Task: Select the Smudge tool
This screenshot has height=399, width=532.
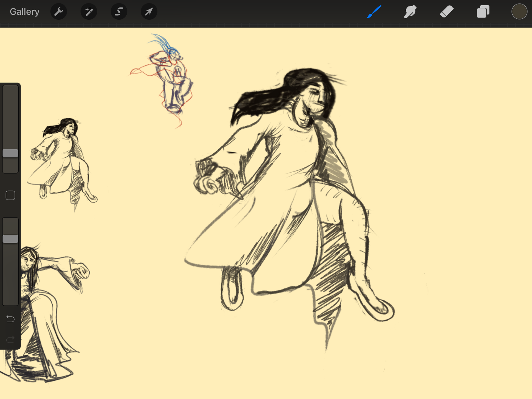Action: coord(410,12)
